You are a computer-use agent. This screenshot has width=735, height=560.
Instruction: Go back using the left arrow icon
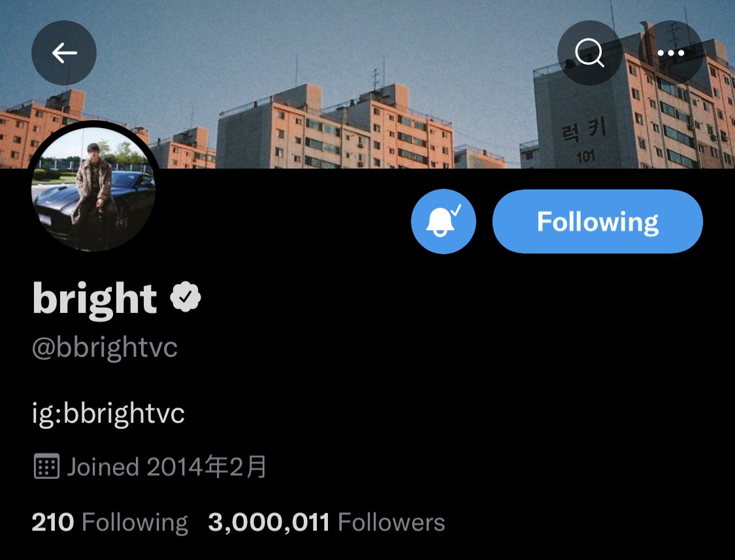point(64,52)
